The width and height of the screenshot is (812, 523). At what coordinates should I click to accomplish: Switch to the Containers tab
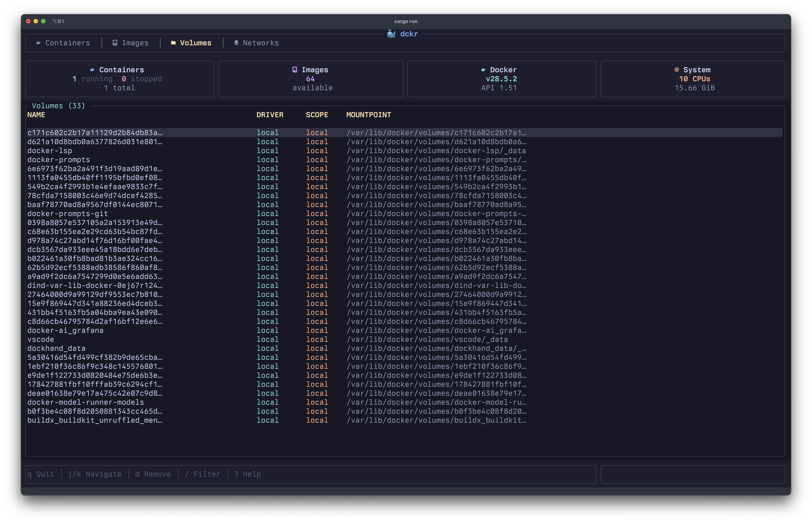68,43
